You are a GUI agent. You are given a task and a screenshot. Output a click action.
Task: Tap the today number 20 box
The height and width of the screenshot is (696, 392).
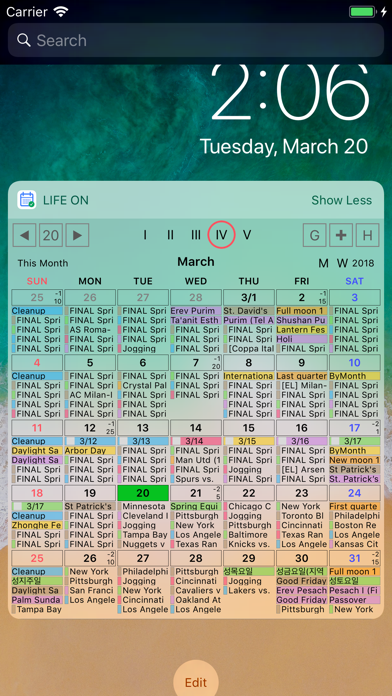(51, 235)
